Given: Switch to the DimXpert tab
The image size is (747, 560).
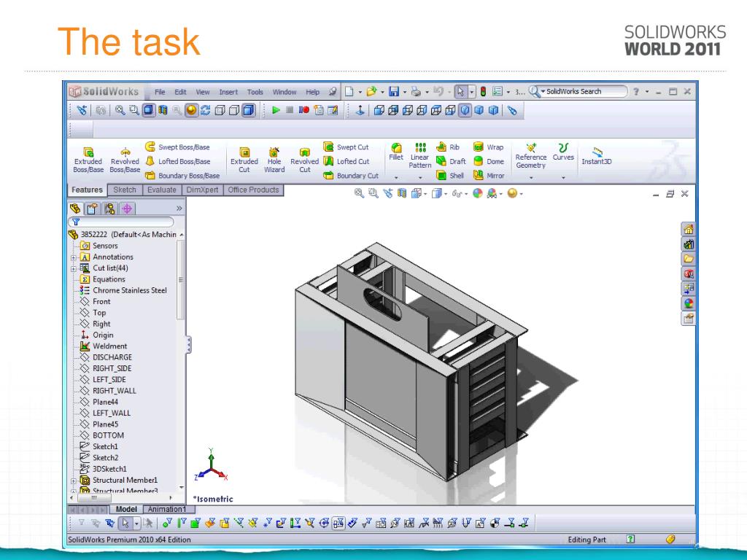Looking at the screenshot, I should coord(202,190).
